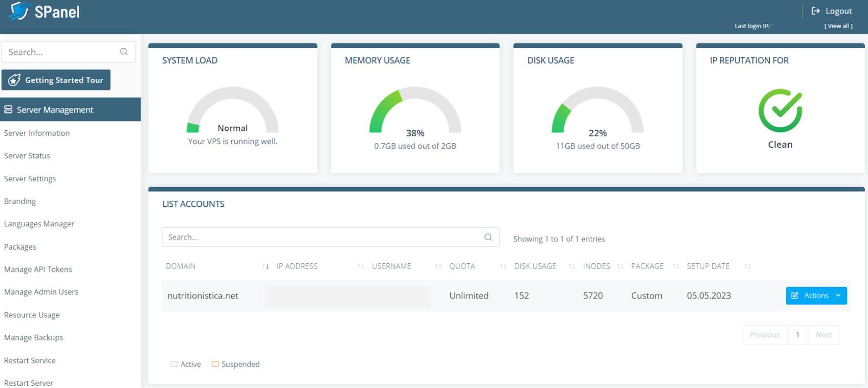Open the Actions dropdown chevron
Viewport: 868px width, 388px height.
pos(838,296)
